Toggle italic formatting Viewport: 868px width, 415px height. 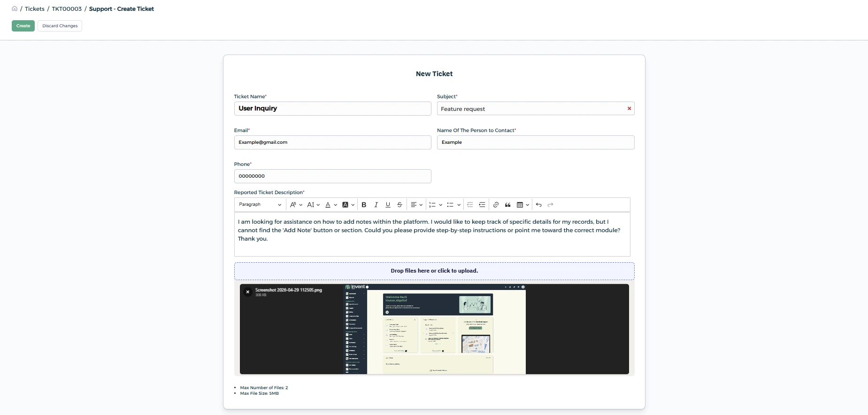376,205
